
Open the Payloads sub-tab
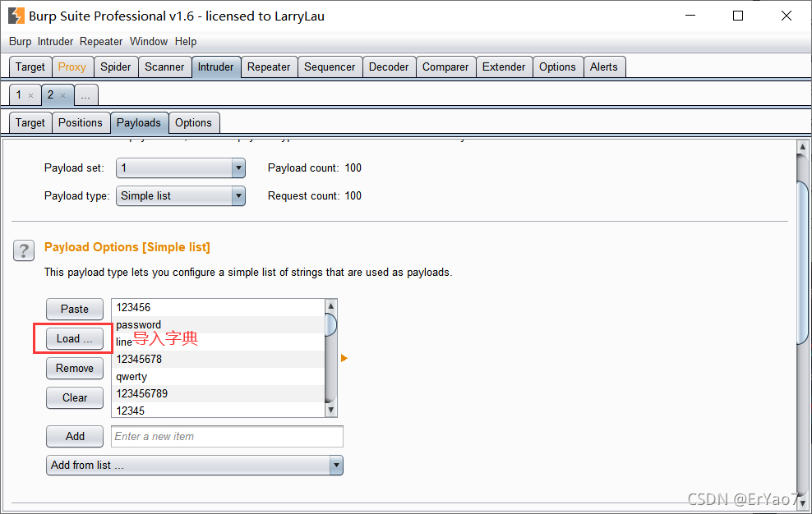[x=139, y=122]
